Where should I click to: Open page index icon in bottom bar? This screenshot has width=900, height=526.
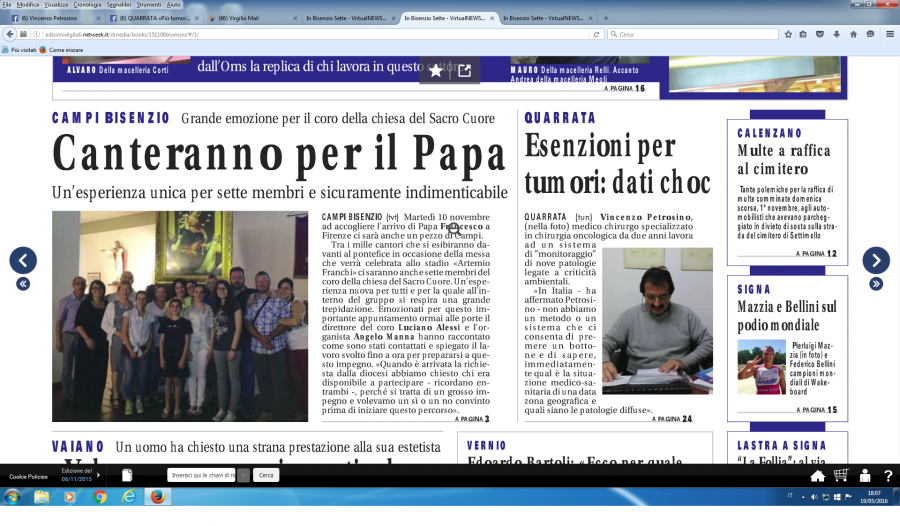(x=127, y=475)
